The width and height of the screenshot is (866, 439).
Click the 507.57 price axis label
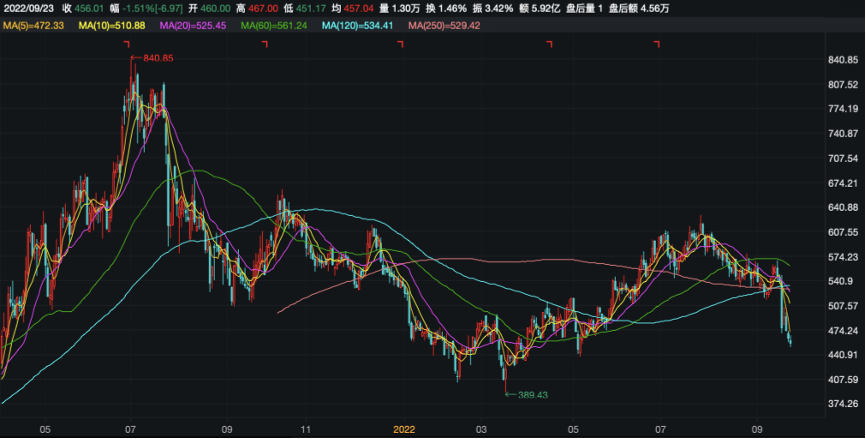click(x=843, y=305)
